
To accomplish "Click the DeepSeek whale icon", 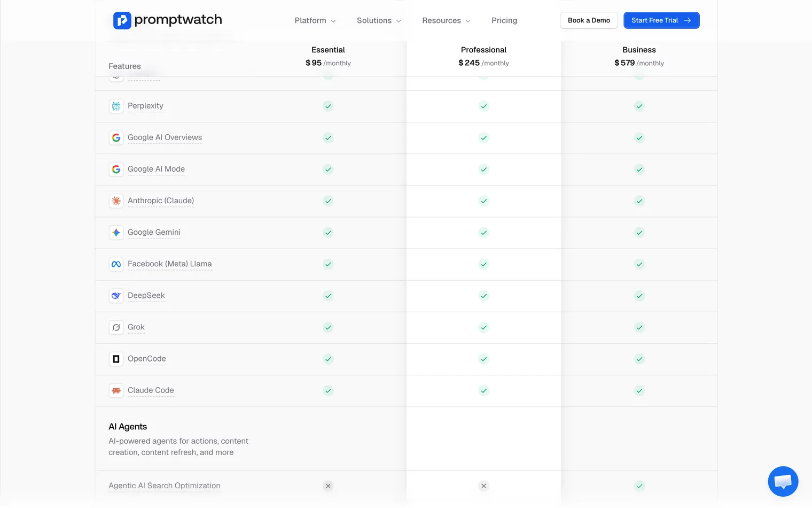I will 116,295.
